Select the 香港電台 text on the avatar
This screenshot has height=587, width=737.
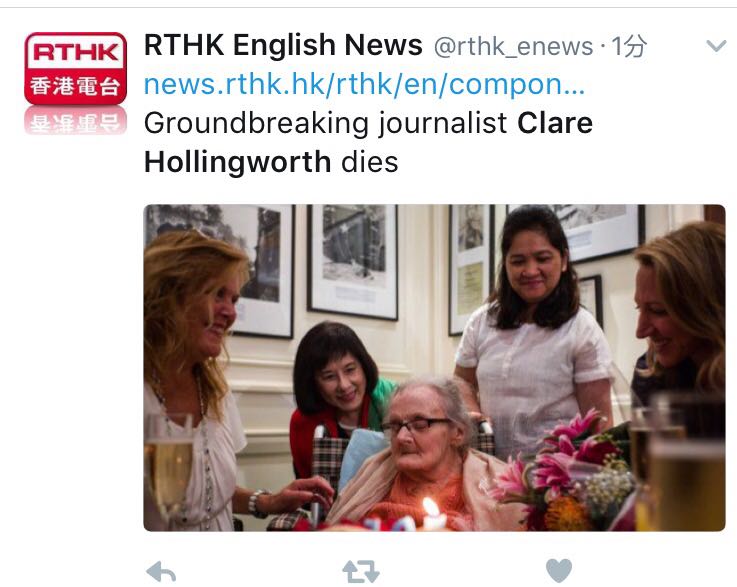click(x=75, y=87)
